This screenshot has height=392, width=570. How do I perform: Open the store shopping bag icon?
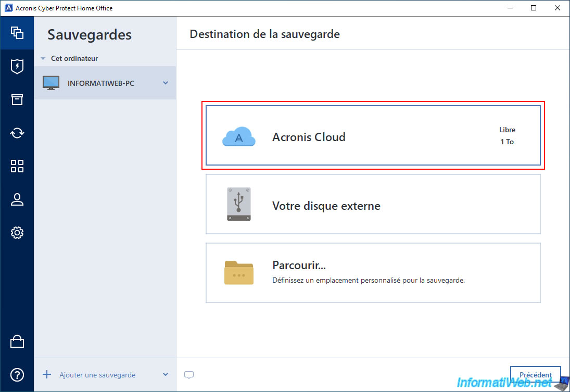point(17,342)
